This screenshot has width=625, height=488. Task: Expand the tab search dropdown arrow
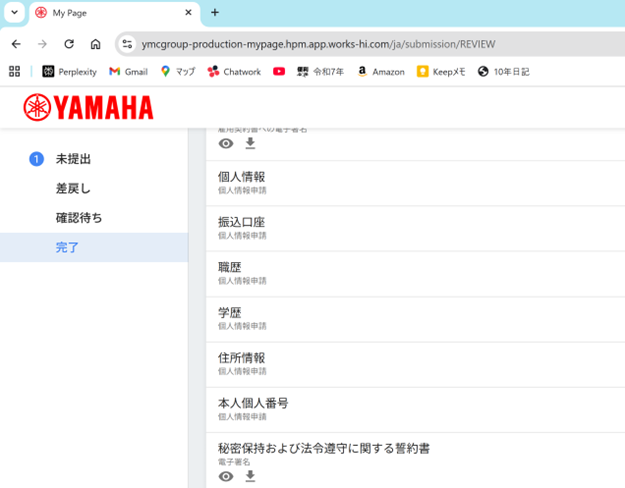(x=14, y=13)
